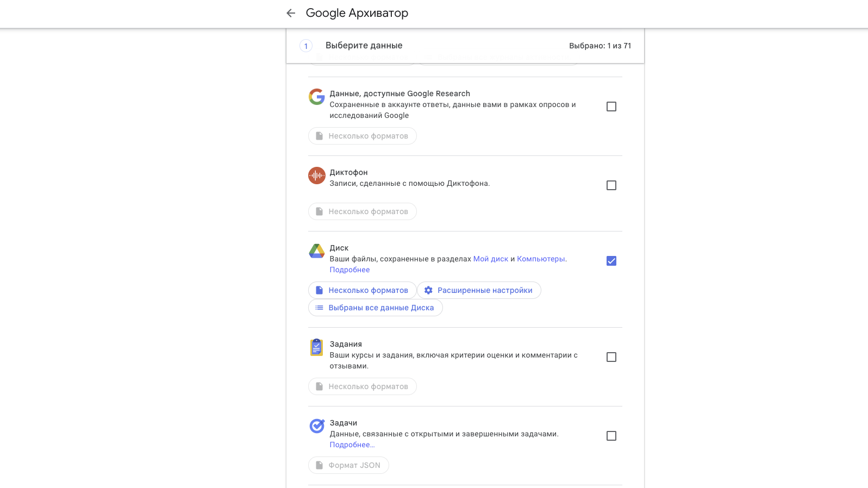Click the Google Research G logo icon
868x488 pixels.
click(x=317, y=97)
